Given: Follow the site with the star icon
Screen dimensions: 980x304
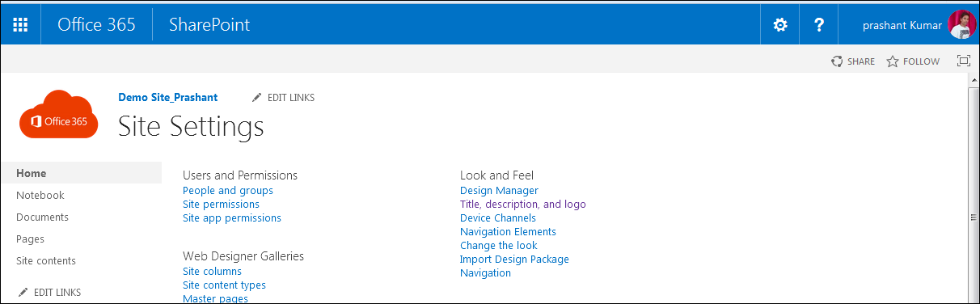Looking at the screenshot, I should click(893, 61).
